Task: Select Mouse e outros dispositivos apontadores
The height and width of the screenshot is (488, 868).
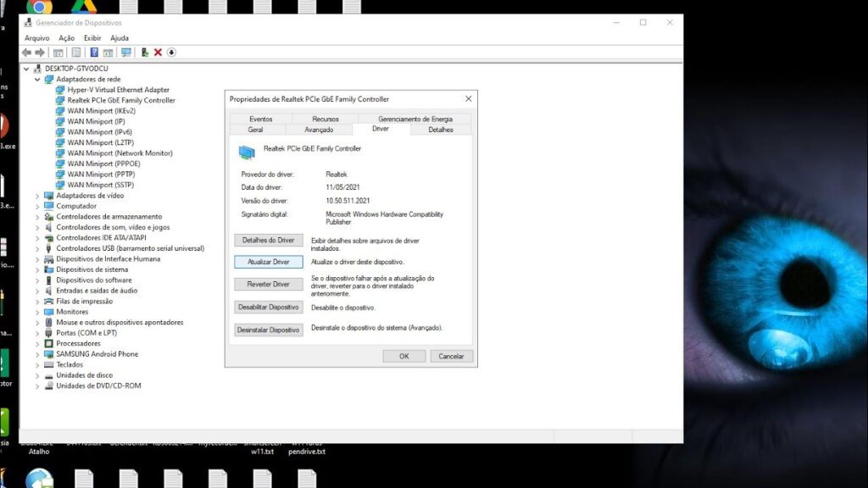Action: tap(120, 323)
